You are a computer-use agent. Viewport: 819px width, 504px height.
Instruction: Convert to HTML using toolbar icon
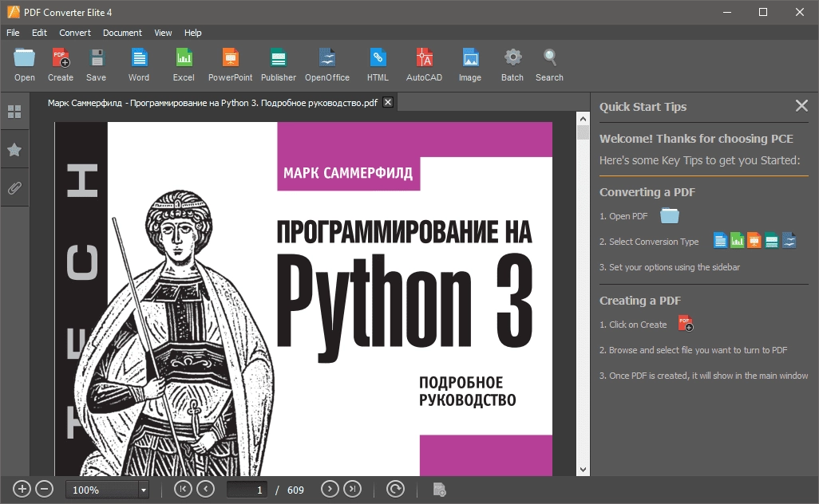point(378,57)
